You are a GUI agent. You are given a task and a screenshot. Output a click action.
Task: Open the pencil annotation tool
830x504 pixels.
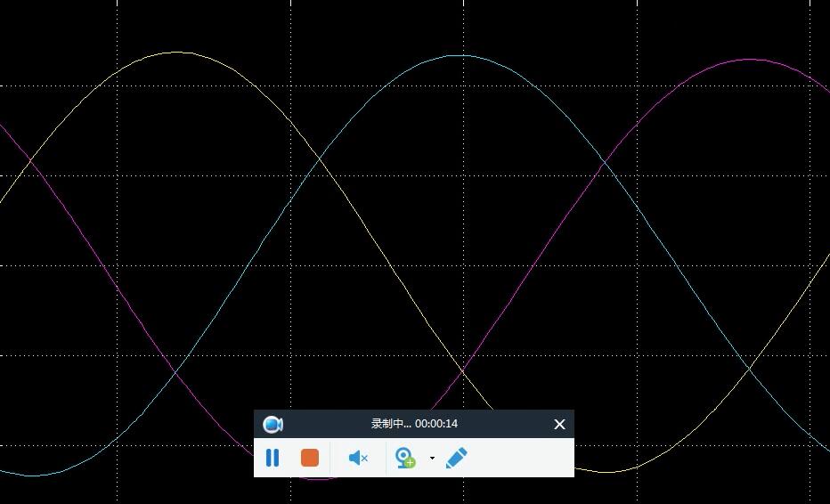[x=456, y=458]
